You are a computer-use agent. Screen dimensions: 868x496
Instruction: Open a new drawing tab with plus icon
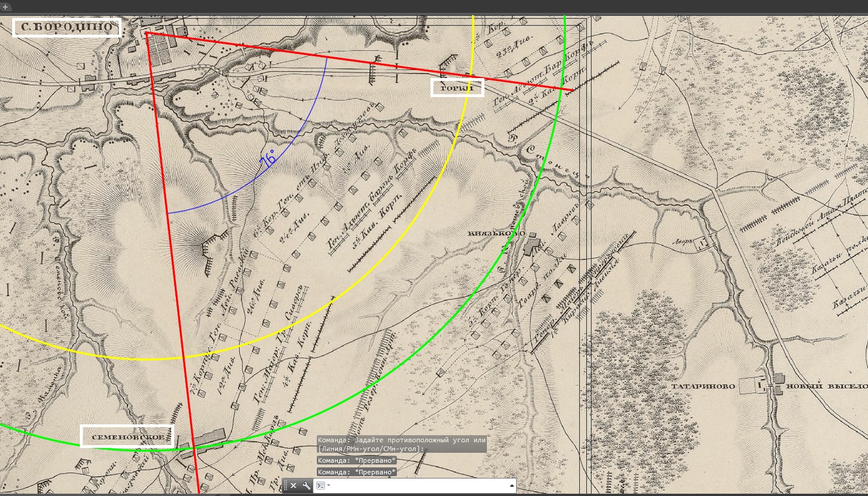(5, 7)
